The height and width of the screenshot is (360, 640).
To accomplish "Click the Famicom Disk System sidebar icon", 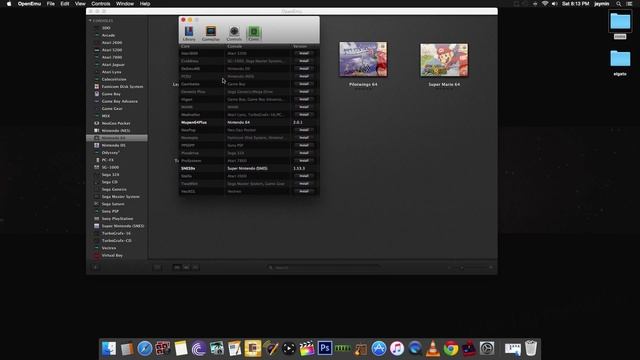I will (x=97, y=87).
